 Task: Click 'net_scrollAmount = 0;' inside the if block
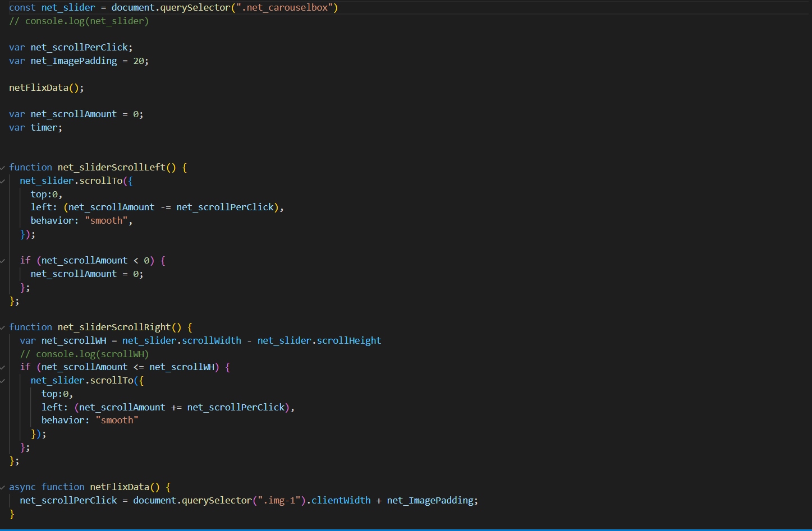(87, 274)
